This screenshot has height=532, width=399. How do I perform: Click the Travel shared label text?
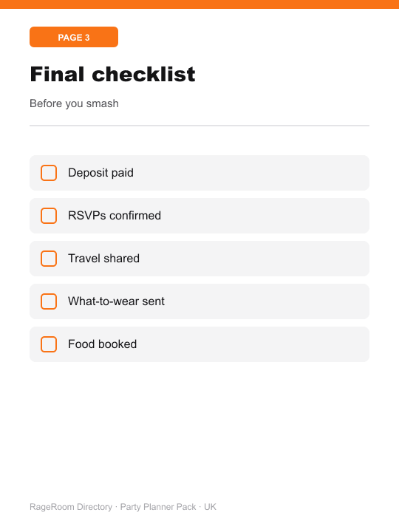pos(104,259)
